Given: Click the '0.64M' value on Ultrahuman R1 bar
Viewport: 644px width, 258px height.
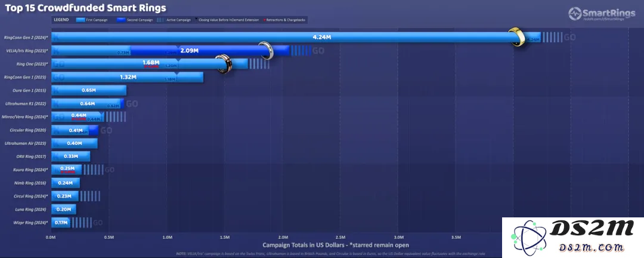Looking at the screenshot, I should tap(88, 103).
